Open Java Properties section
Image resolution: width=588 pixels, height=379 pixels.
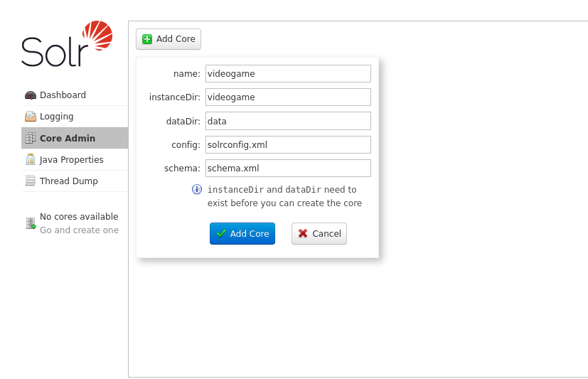(71, 160)
